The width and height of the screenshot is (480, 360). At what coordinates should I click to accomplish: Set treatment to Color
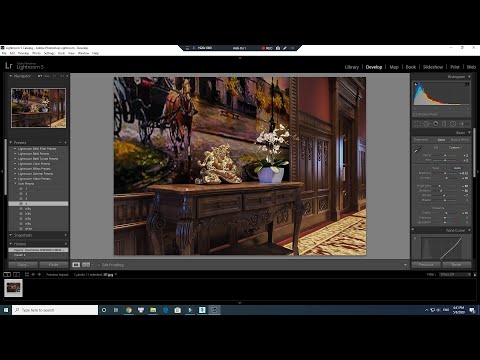tap(441, 140)
